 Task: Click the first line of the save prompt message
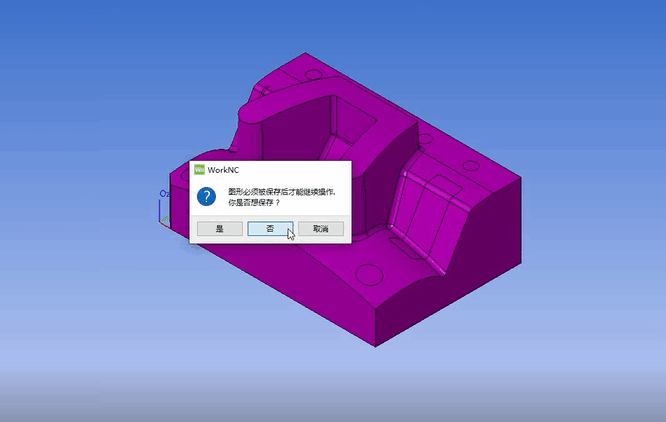click(282, 192)
